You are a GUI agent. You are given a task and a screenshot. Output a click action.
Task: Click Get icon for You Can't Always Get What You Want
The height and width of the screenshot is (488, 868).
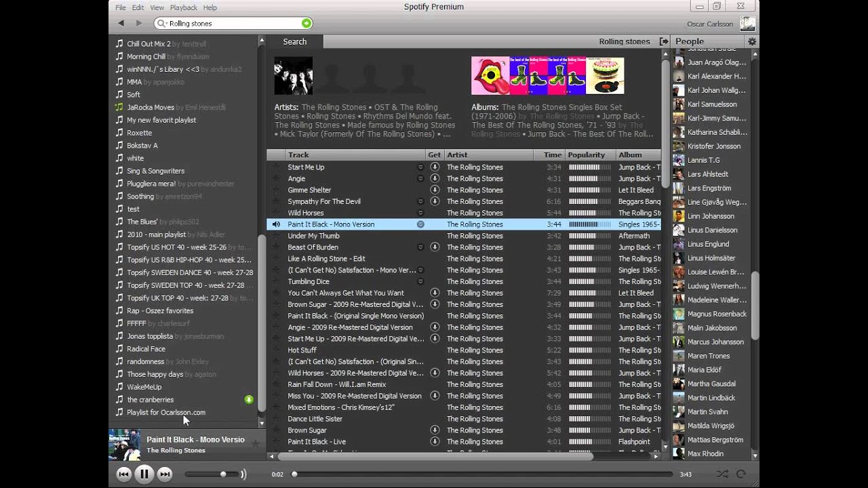(435, 293)
